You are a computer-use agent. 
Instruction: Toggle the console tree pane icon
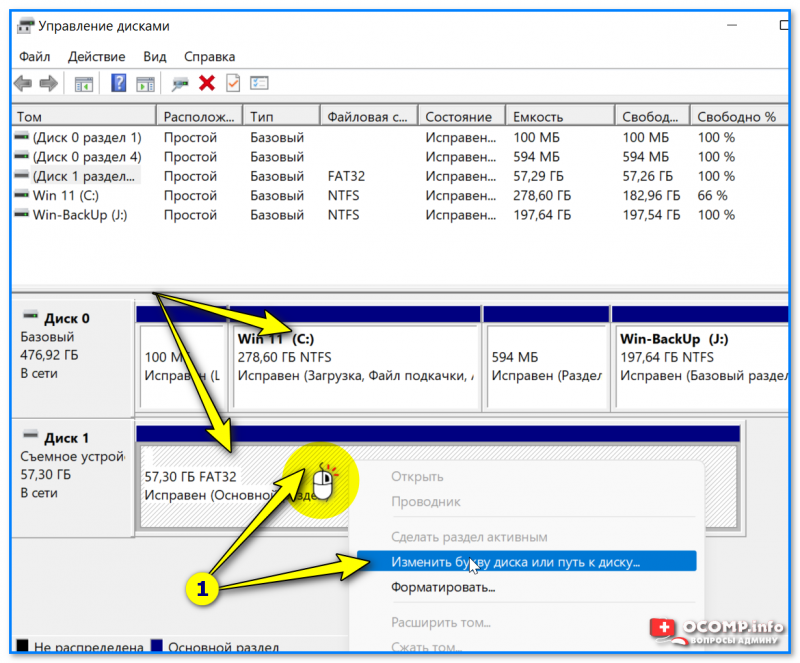(84, 83)
